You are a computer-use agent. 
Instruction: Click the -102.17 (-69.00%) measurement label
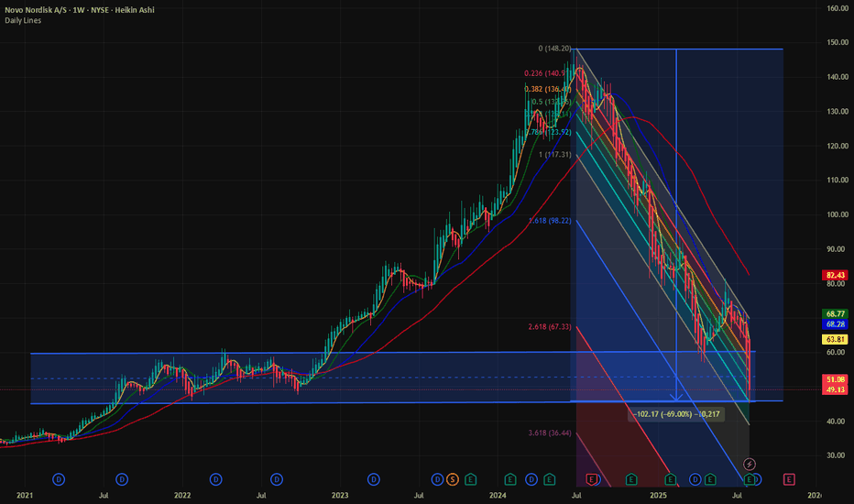[x=676, y=414]
